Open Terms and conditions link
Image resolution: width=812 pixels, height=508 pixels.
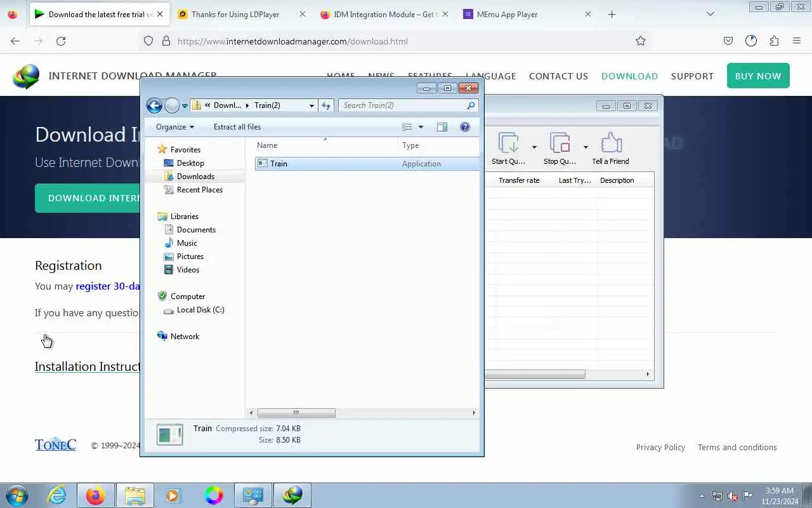point(737,448)
